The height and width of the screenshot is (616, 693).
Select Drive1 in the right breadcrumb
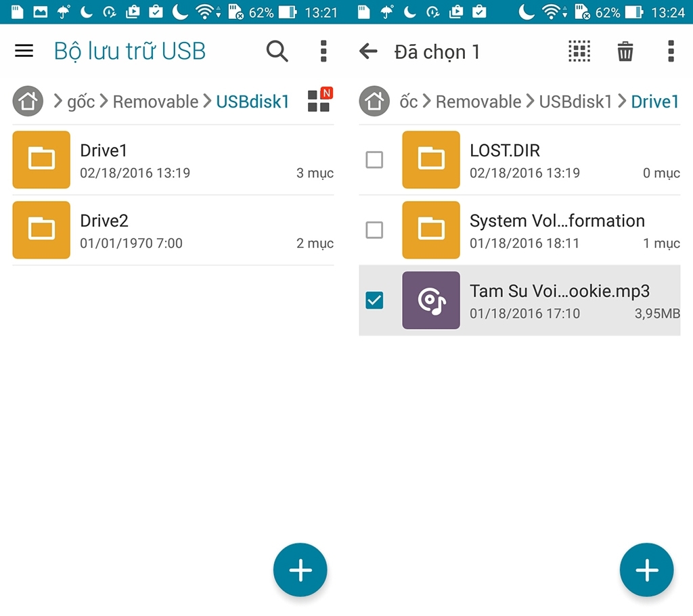655,102
